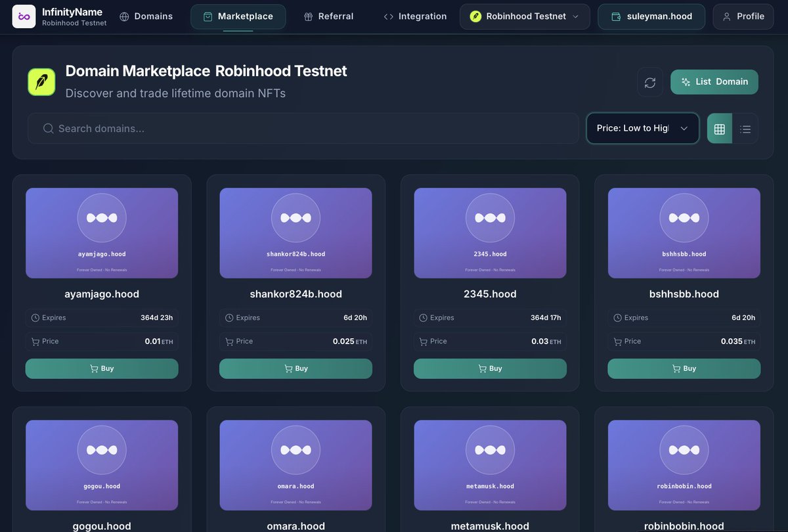This screenshot has height=532, width=788.
Task: Click the 2345.hood domain title
Action: 490,294
